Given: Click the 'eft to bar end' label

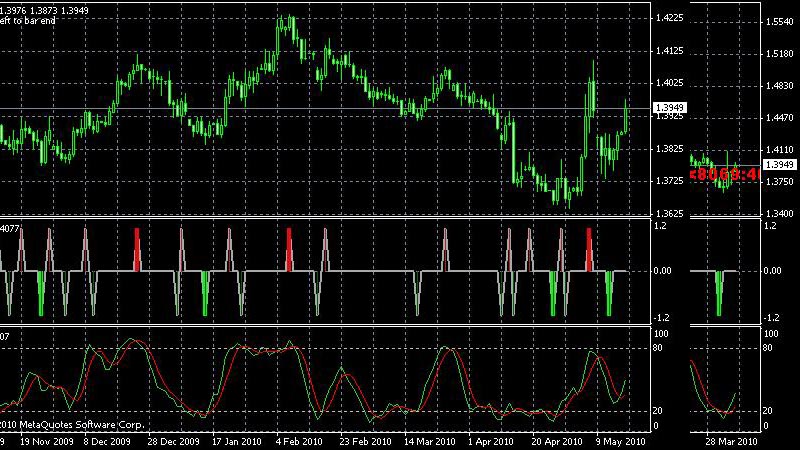Looking at the screenshot, I should [x=28, y=21].
